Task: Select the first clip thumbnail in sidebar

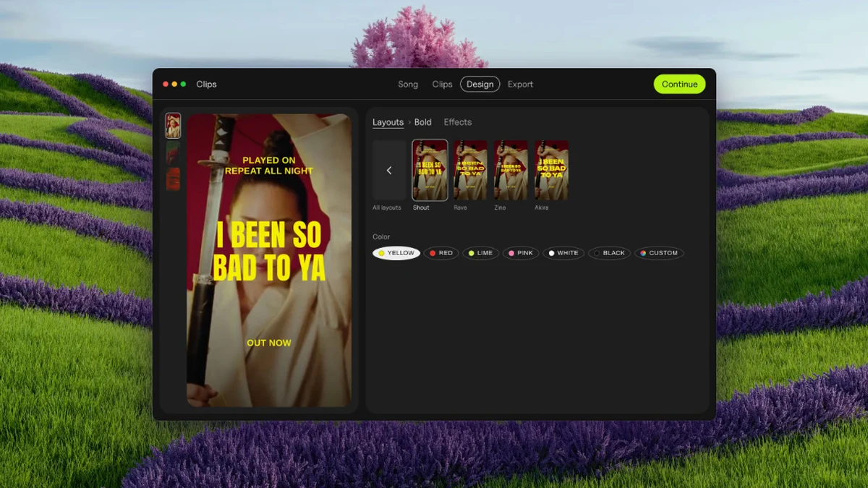Action: [173, 126]
